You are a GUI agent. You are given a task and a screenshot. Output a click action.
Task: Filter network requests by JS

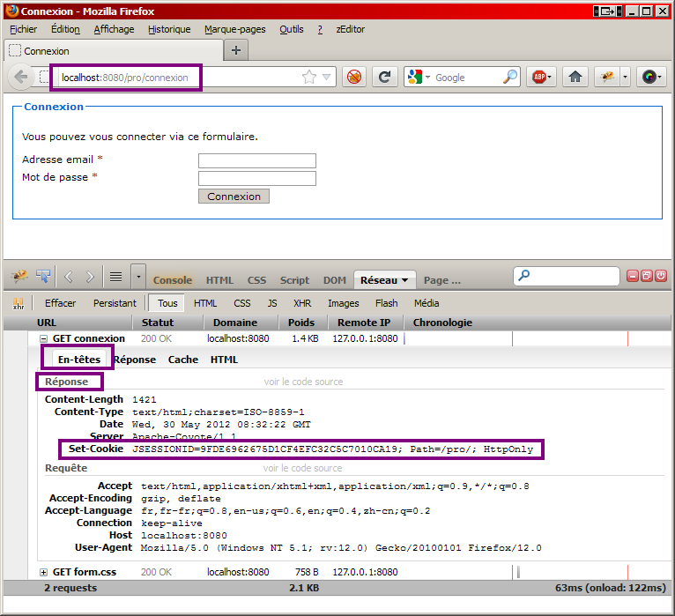tap(272, 303)
